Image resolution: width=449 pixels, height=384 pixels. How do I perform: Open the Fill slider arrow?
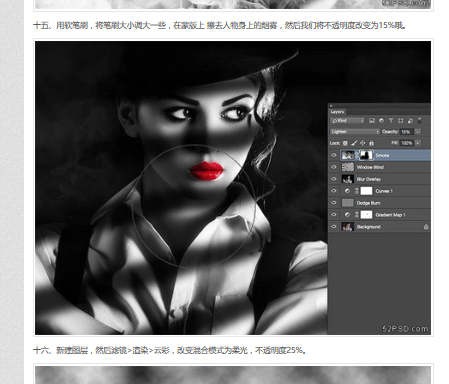(418, 143)
